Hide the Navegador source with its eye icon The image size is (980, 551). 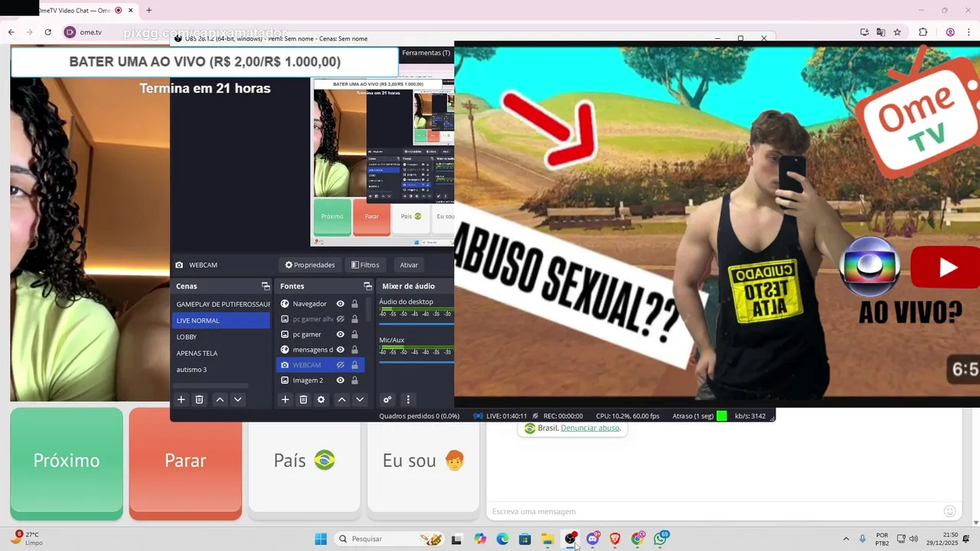tap(340, 304)
